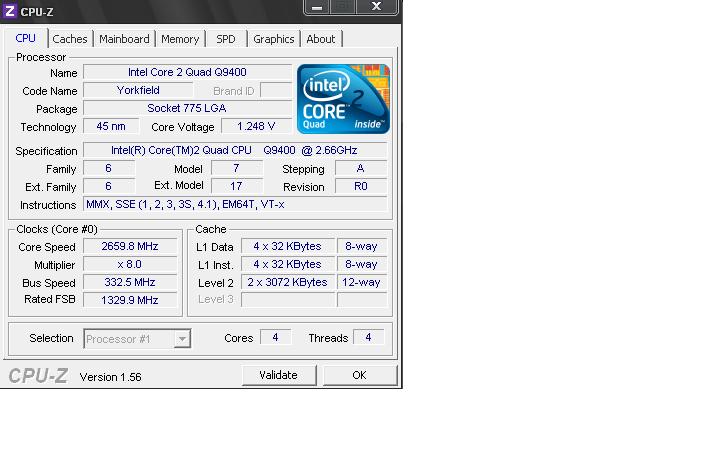Open the SPD tab
The image size is (720, 450).
(x=225, y=39)
